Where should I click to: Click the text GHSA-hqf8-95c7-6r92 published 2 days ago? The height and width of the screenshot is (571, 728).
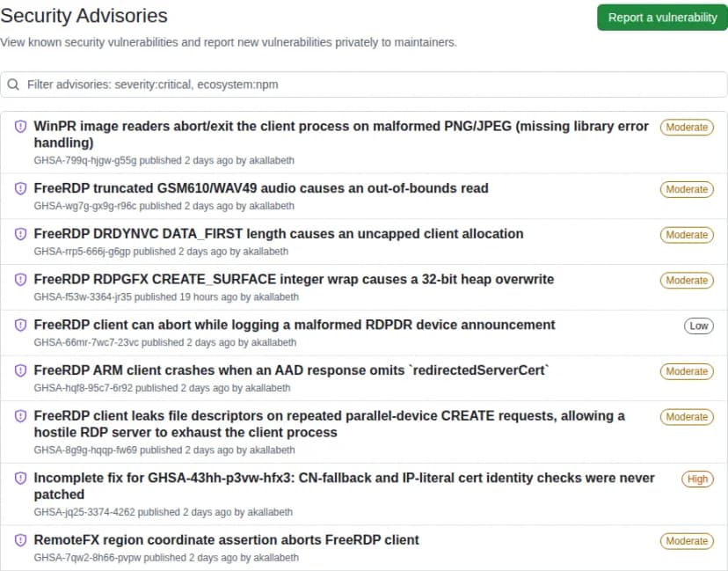(x=131, y=388)
